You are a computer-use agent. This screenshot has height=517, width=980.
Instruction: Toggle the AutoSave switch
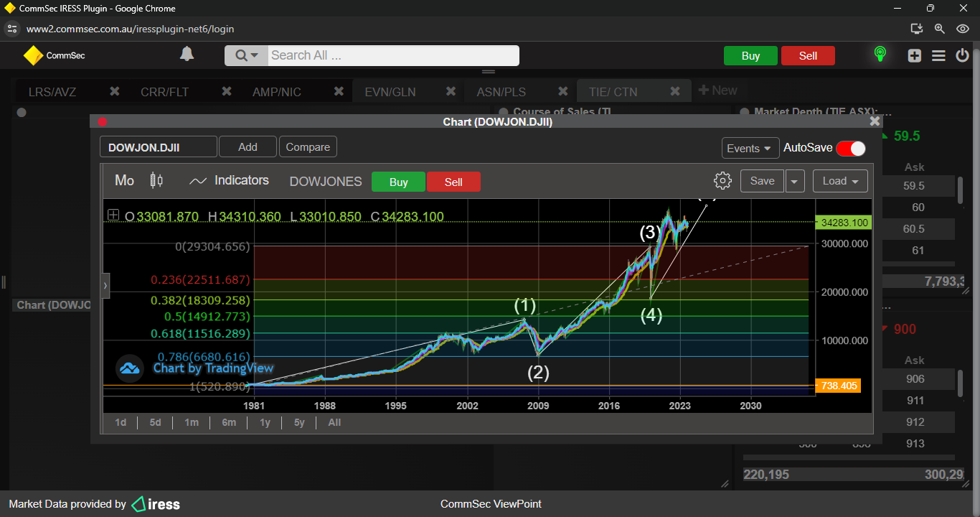(x=851, y=148)
